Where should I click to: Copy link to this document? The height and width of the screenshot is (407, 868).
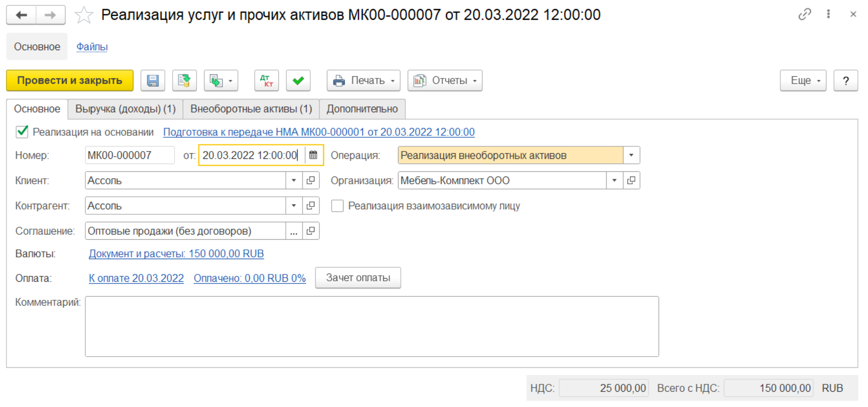tap(804, 15)
